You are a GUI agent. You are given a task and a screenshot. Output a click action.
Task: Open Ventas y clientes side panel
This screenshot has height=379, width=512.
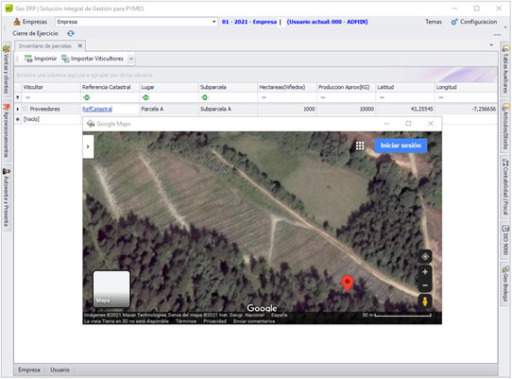click(x=6, y=70)
